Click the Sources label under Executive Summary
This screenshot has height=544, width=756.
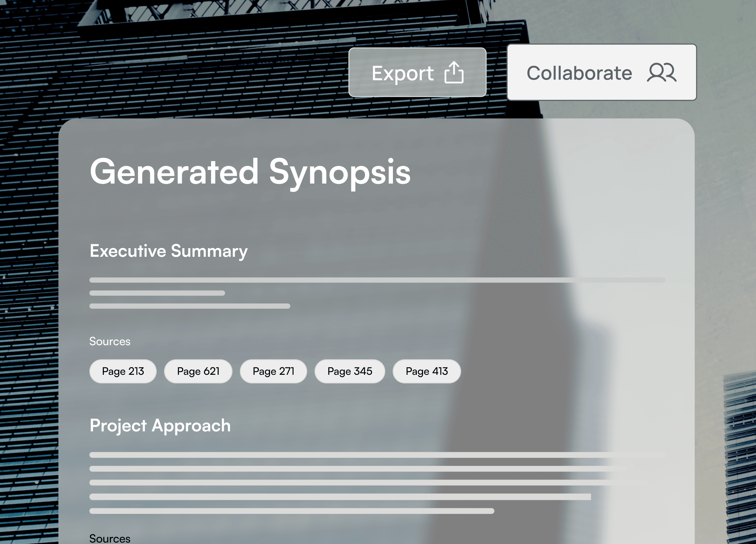pos(110,341)
